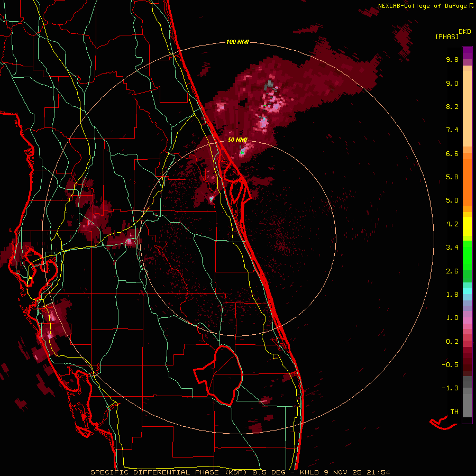Image resolution: width=476 pixels, height=476 pixels.
Task: Click the -0.5 value on the color scale
Action: pos(450,365)
